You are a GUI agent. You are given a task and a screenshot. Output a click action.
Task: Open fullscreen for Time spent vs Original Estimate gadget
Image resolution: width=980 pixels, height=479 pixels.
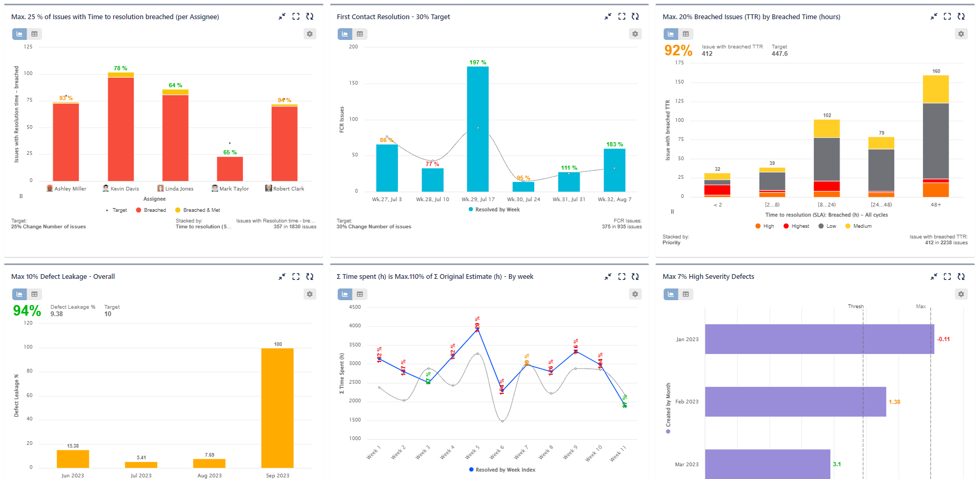622,277
